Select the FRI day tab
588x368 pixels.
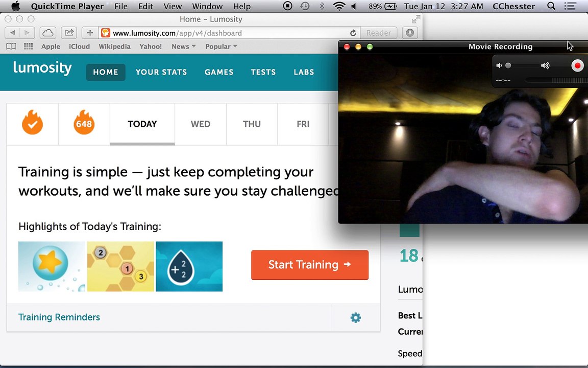303,124
